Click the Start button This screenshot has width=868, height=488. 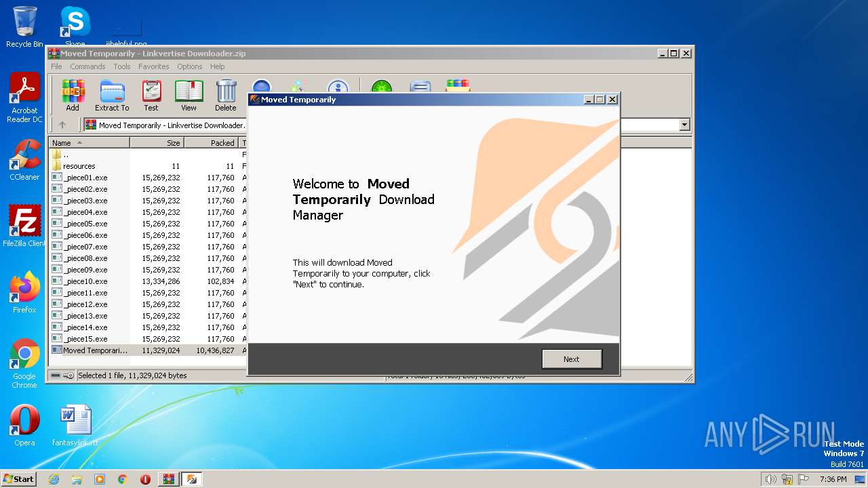19,479
